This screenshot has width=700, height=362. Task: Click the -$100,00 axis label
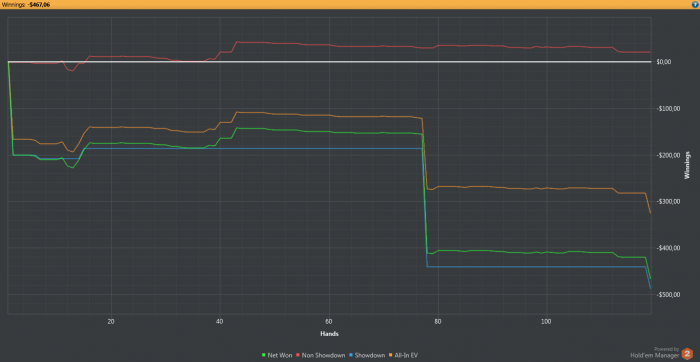point(668,108)
